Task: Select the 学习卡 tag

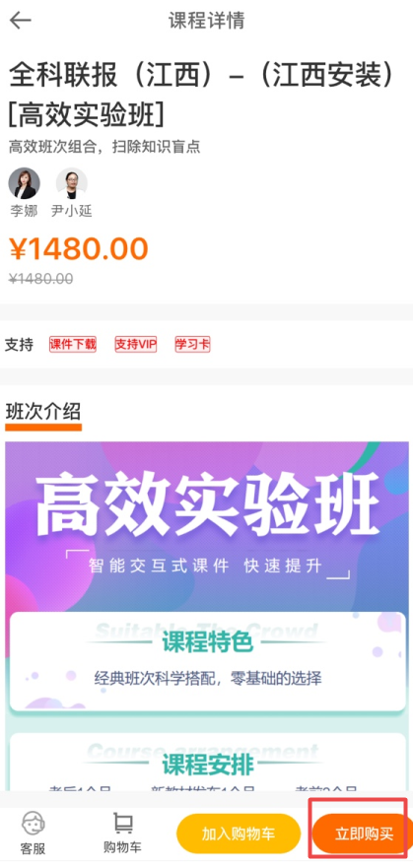Action: 192,344
